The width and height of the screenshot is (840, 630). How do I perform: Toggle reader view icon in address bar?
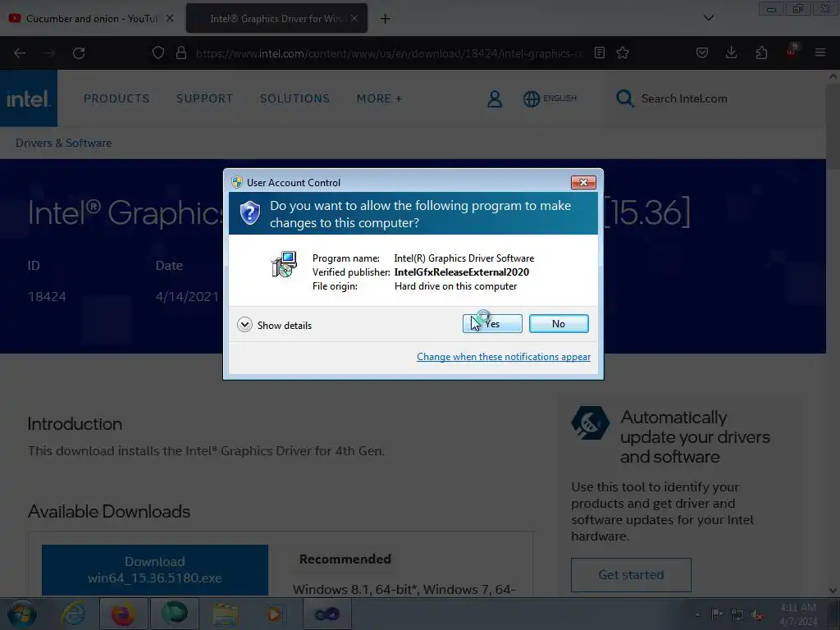(x=600, y=52)
